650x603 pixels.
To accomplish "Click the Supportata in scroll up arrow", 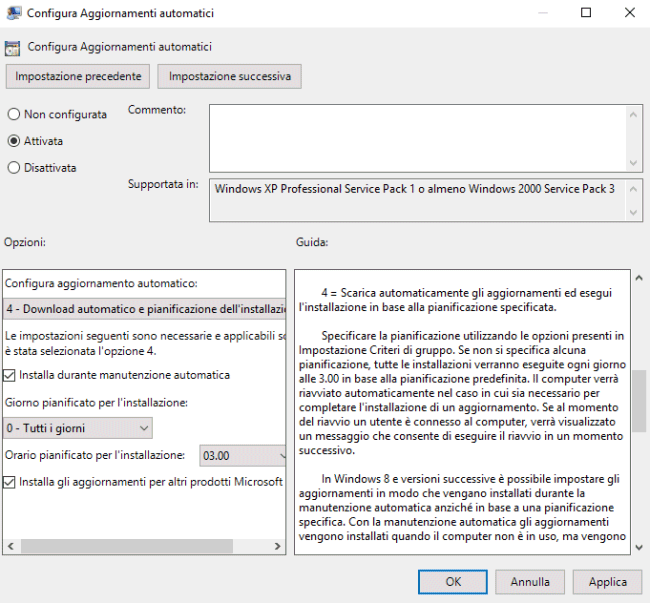I will 633,189.
